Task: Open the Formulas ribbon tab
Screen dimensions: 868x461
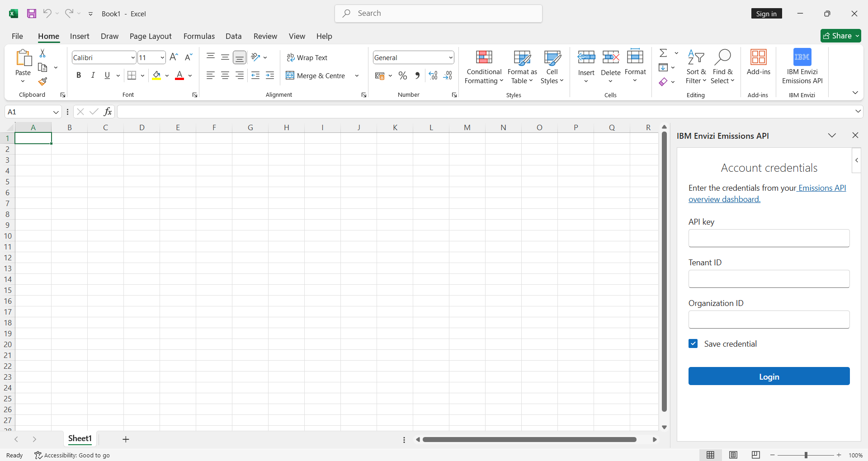Action: (199, 36)
